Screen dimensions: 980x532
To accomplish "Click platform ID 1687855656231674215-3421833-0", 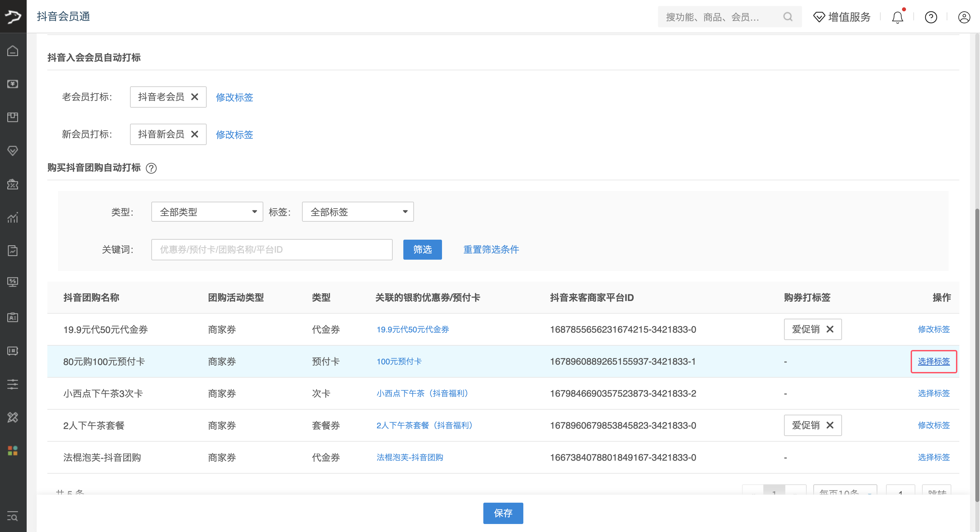I will [623, 330].
